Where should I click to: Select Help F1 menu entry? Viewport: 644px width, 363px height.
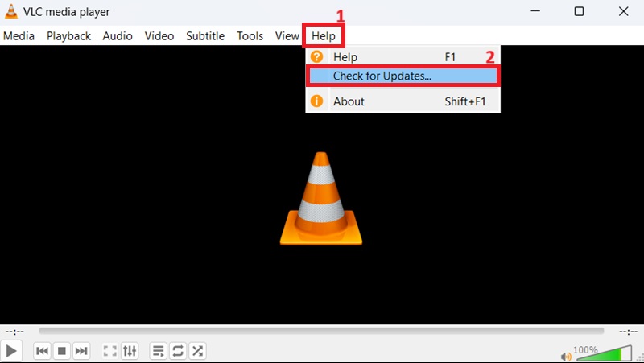pos(403,56)
